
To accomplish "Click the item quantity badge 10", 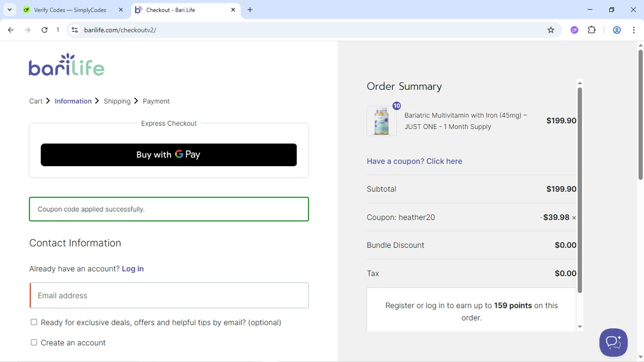I will click(x=396, y=106).
